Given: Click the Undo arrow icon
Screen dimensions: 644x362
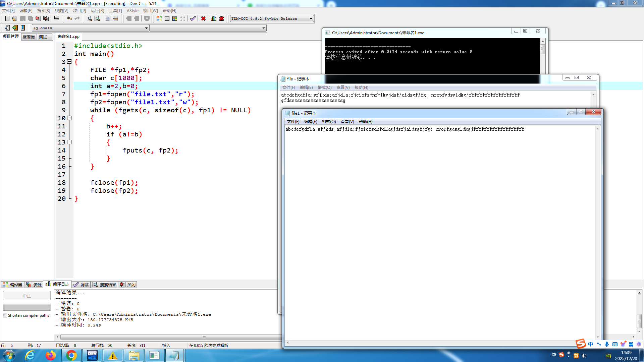Looking at the screenshot, I should click(69, 18).
